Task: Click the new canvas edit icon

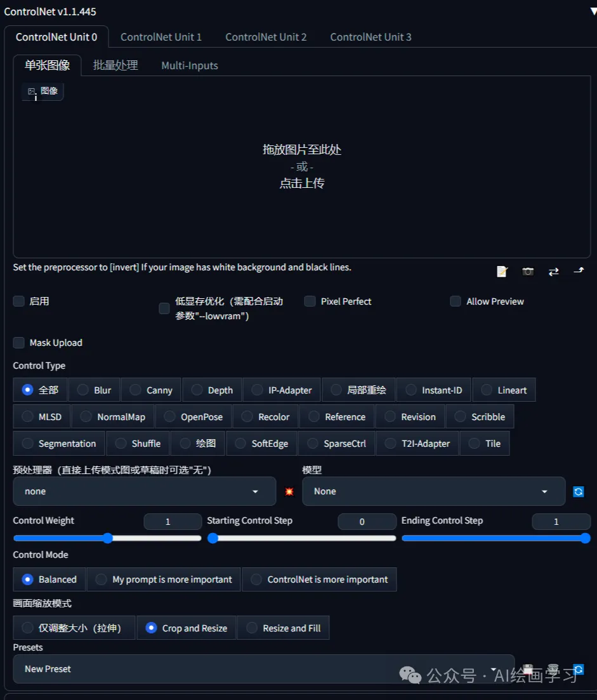Action: pyautogui.click(x=502, y=271)
